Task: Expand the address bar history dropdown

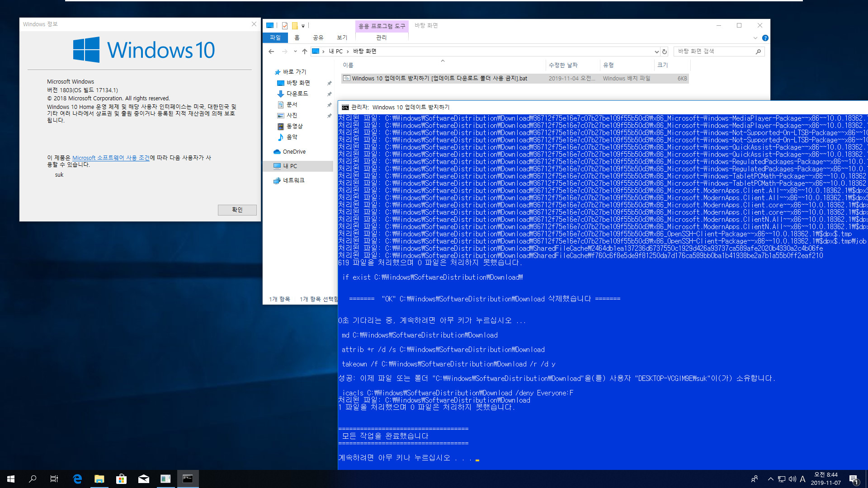Action: pyautogui.click(x=656, y=52)
